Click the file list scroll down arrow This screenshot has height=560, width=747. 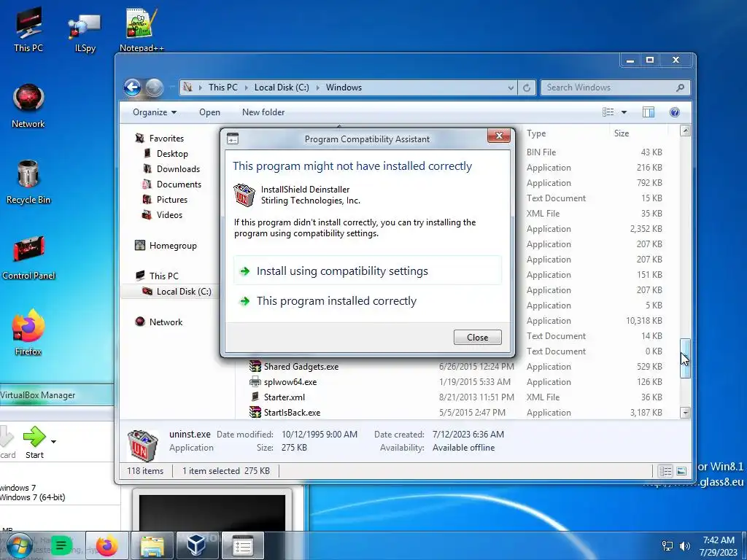pyautogui.click(x=685, y=413)
